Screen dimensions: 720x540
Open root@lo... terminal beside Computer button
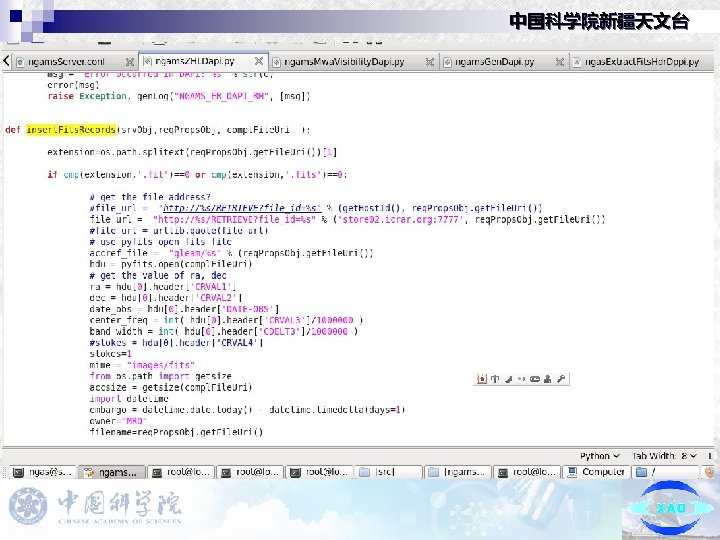click(527, 472)
